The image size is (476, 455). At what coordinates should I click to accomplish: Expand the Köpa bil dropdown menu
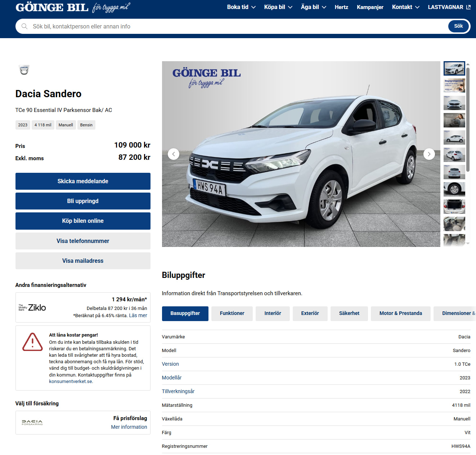pyautogui.click(x=278, y=7)
